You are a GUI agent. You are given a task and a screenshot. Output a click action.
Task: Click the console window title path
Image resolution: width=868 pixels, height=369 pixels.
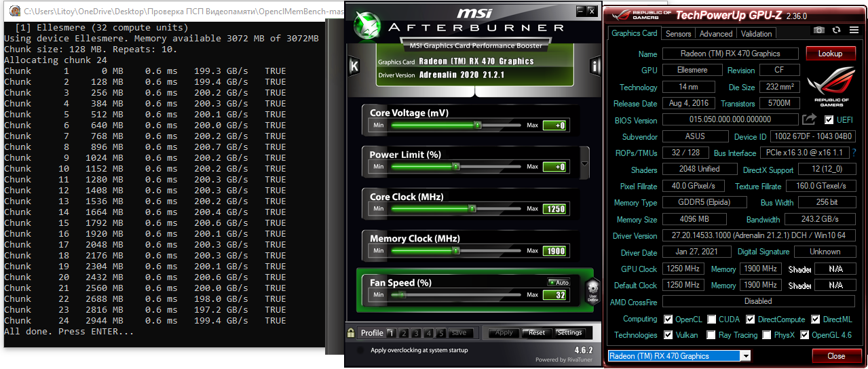(183, 12)
